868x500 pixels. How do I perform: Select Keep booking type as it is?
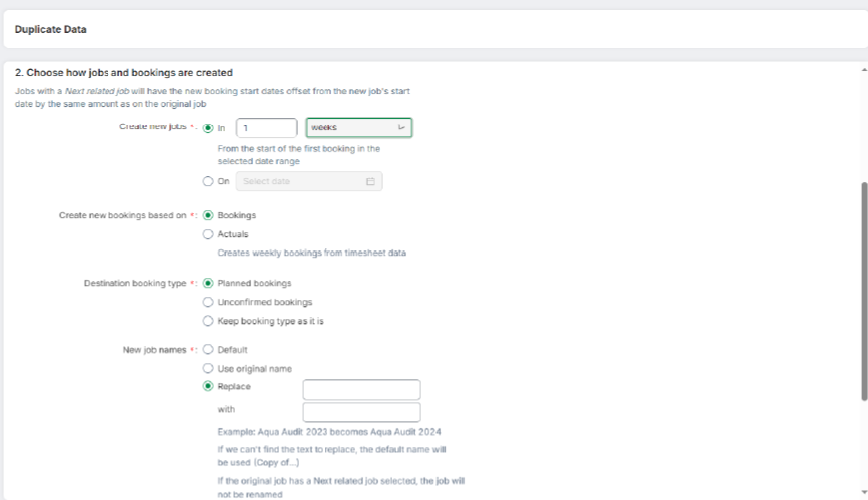[208, 321]
